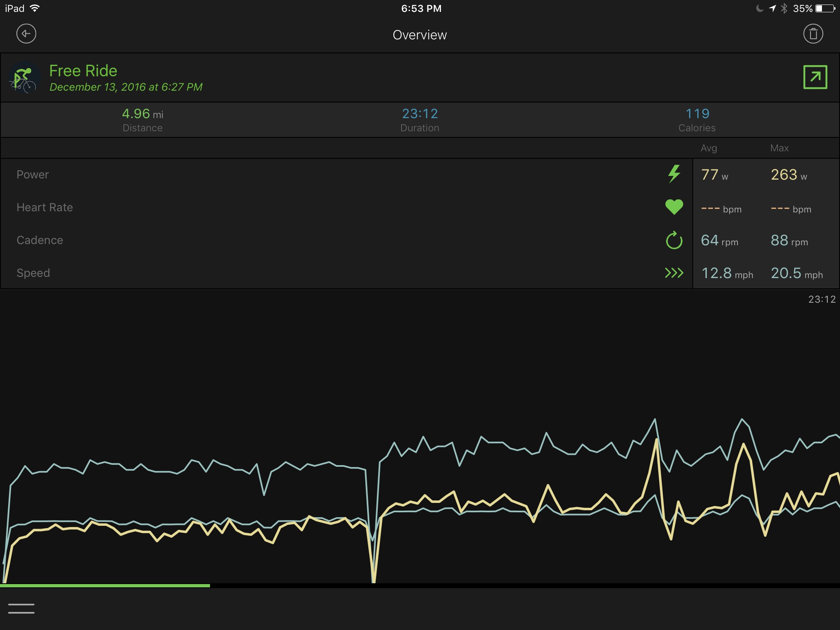This screenshot has height=630, width=840.
Task: Tap the Speed triple-chevron icon
Action: 674,273
